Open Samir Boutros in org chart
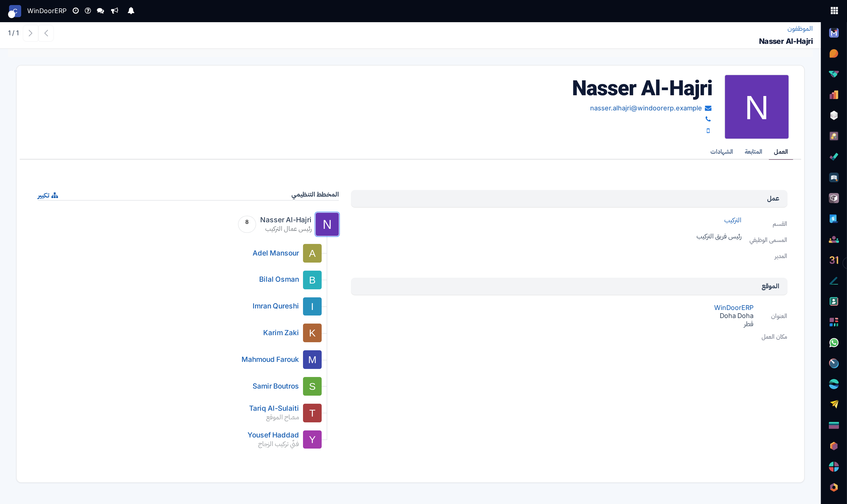This screenshot has height=504, width=847. pyautogui.click(x=276, y=387)
